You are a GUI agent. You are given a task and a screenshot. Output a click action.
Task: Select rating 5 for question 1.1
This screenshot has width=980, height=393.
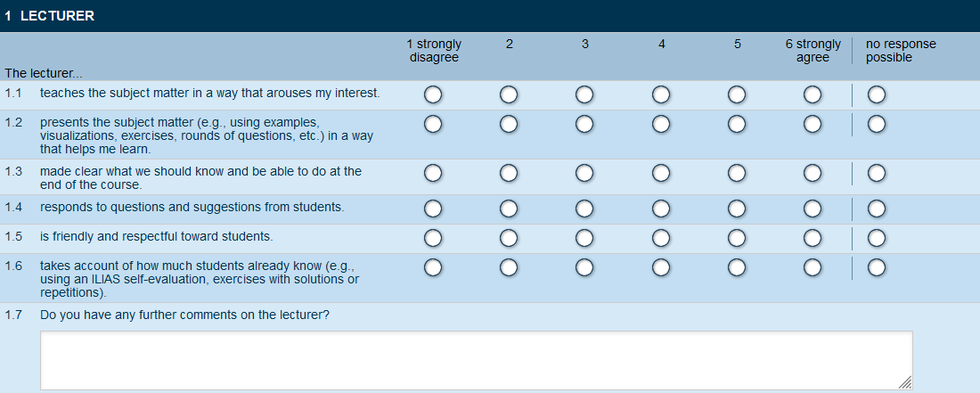point(737,94)
